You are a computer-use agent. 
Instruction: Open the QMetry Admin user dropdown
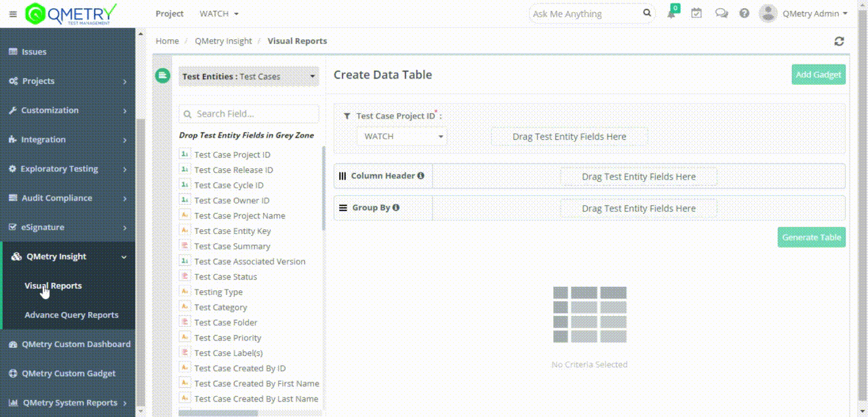(x=815, y=14)
